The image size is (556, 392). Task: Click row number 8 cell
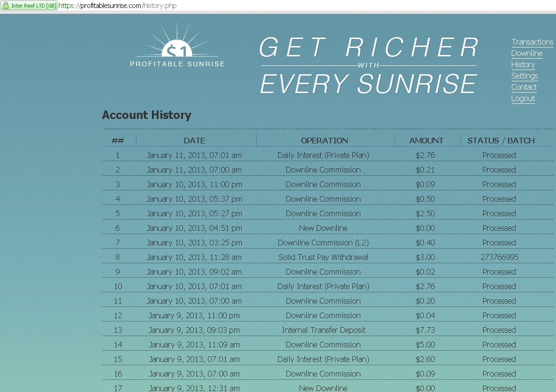[x=118, y=257]
